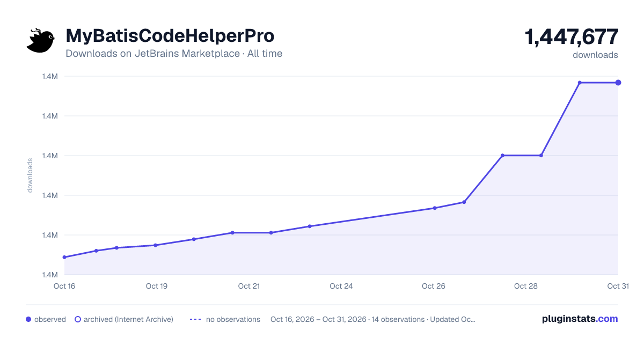Click the 'downloads' label under the total count
This screenshot has height=338, width=644.
click(595, 55)
